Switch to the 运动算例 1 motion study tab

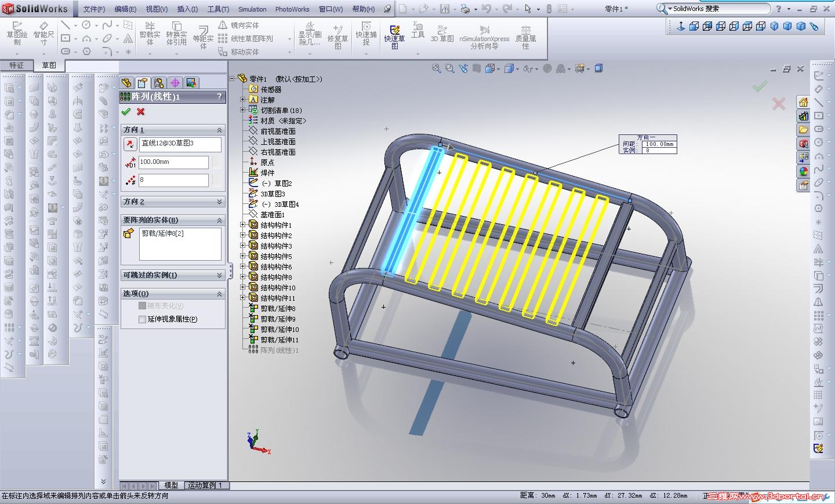205,485
